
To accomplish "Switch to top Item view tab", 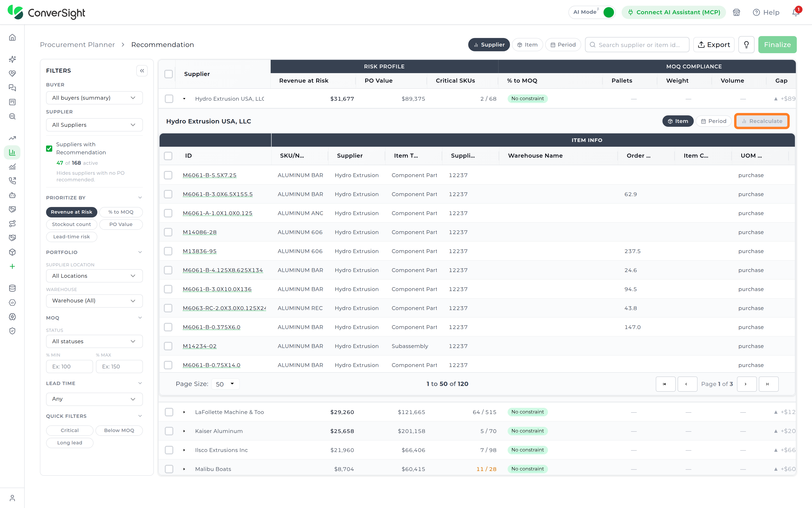I will (x=528, y=45).
